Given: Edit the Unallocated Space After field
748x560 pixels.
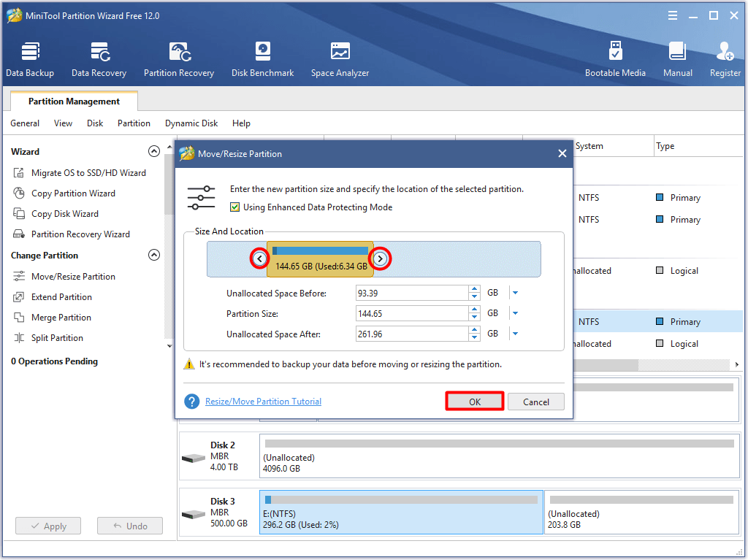Looking at the screenshot, I should point(412,334).
